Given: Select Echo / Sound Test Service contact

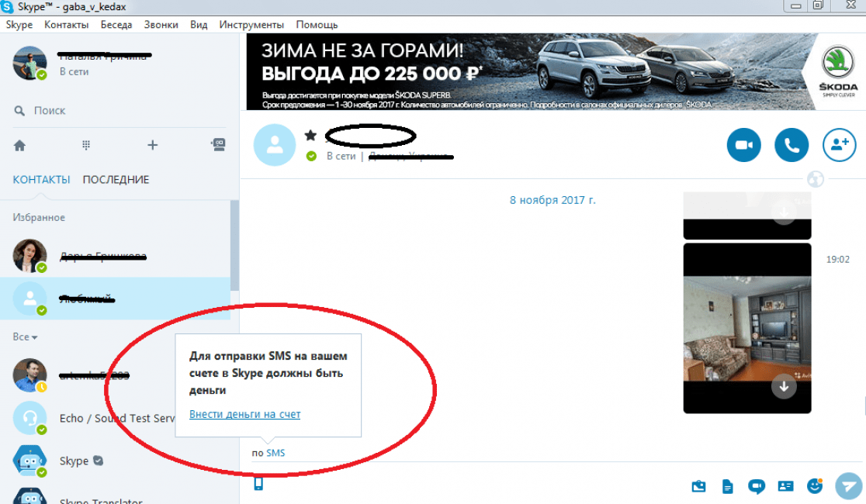Looking at the screenshot, I should [115, 418].
